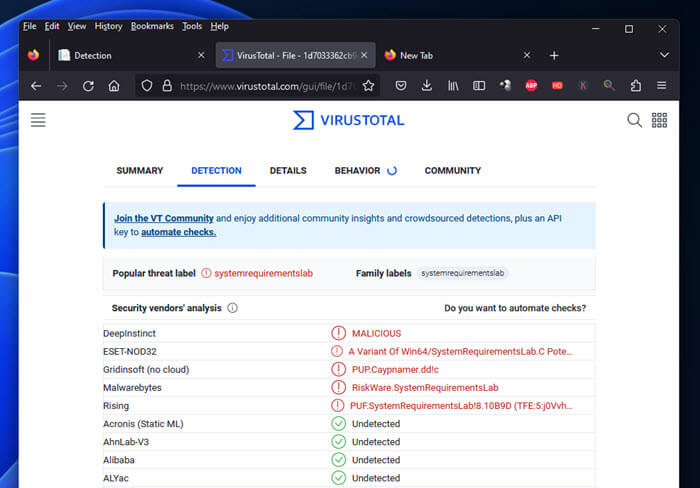Click the systemrequirementslab threat label
The width and height of the screenshot is (700, 488).
tap(263, 273)
